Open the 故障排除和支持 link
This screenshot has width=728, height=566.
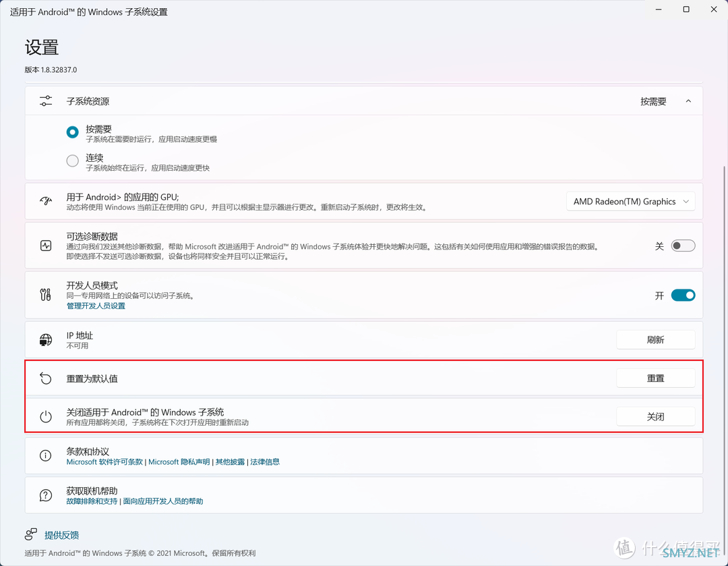point(92,501)
